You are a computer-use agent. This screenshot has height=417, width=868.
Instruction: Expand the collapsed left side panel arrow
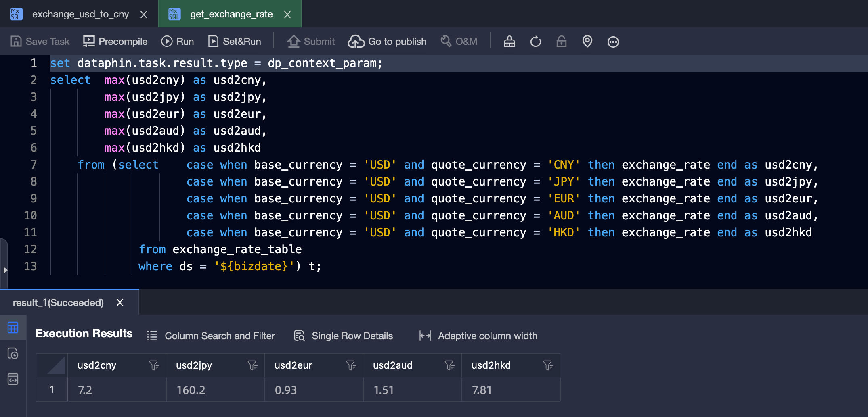[5, 270]
